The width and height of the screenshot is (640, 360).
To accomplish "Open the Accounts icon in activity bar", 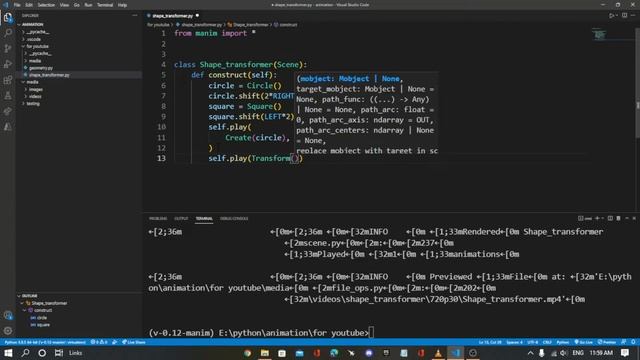I will pyautogui.click(x=8, y=315).
